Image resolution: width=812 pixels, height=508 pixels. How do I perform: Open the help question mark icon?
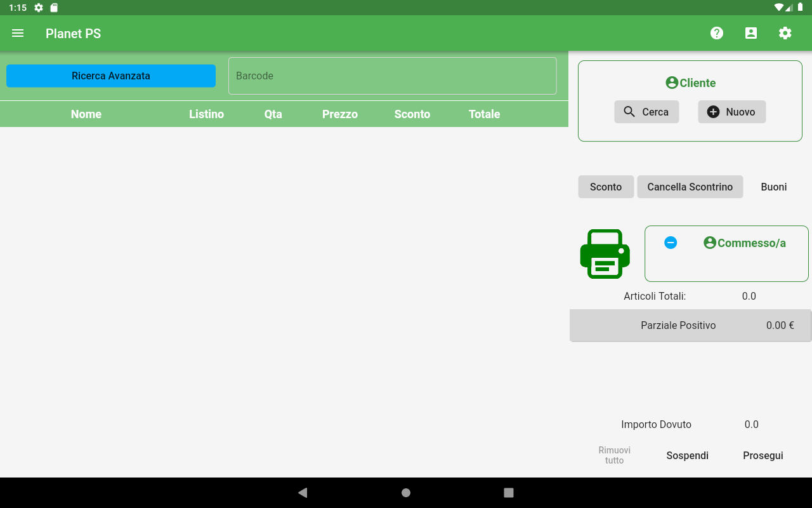(x=717, y=33)
